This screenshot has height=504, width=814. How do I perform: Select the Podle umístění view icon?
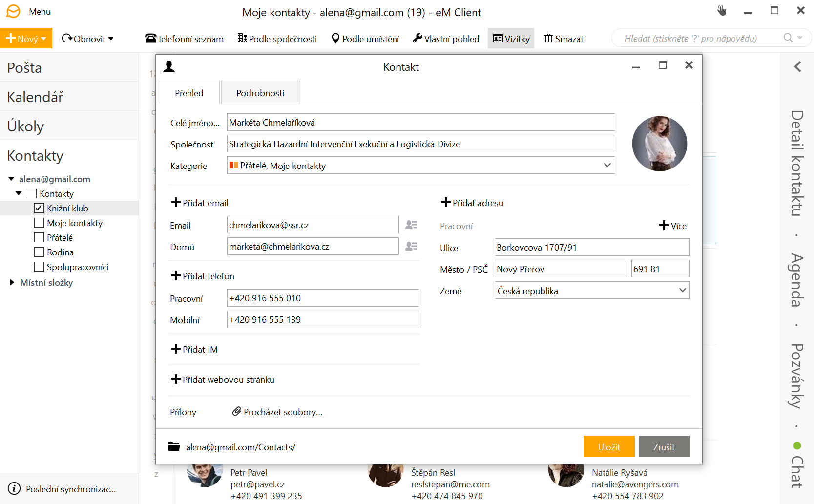335,38
